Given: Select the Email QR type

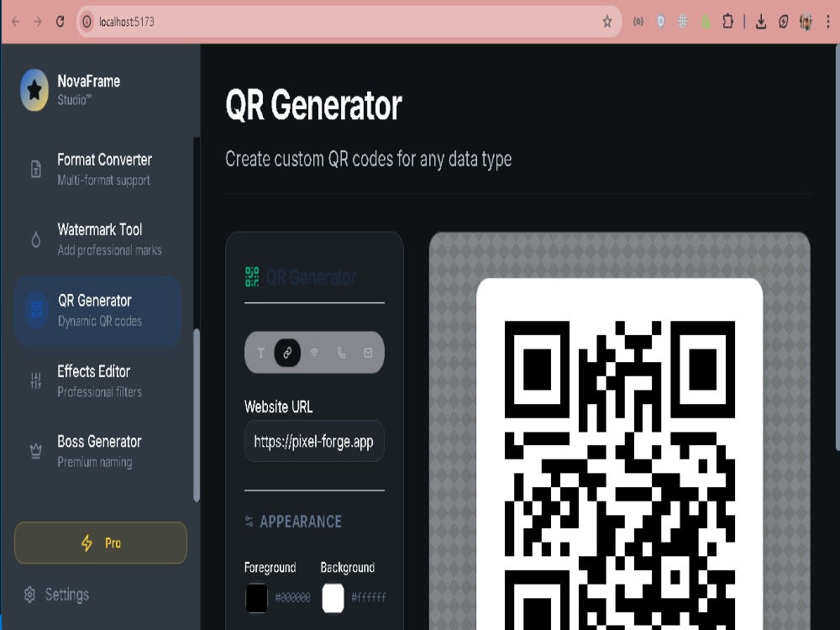Looking at the screenshot, I should (368, 353).
